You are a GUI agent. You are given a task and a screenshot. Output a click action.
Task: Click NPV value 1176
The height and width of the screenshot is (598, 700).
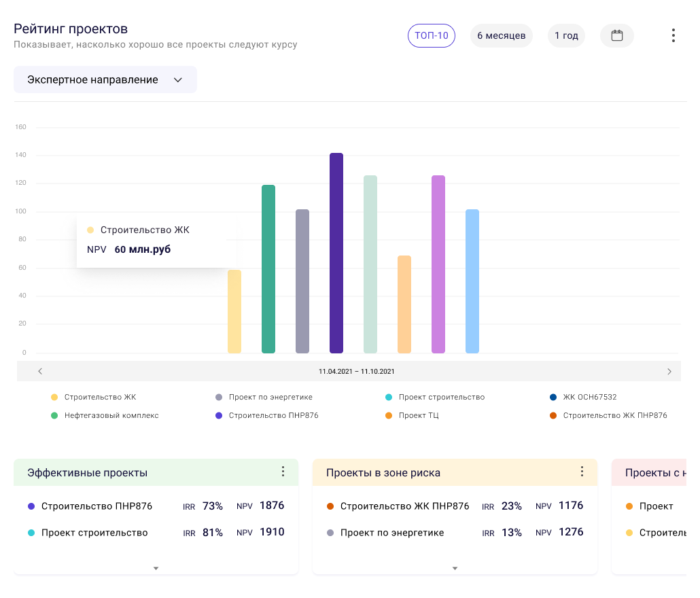[571, 506]
